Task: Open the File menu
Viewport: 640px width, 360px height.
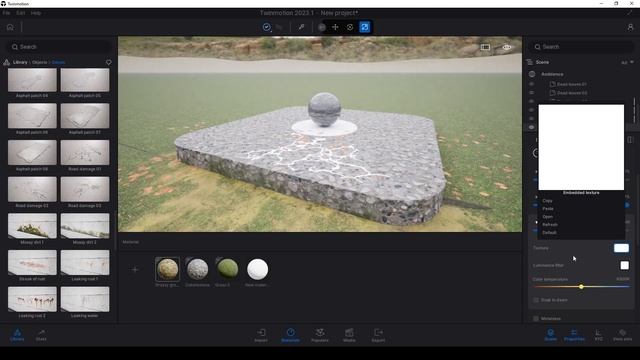Action: click(7, 13)
